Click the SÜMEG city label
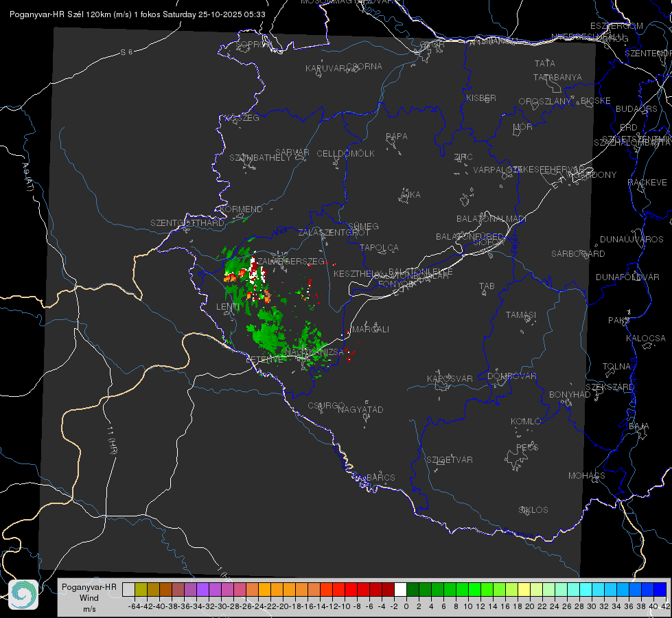 click(363, 227)
